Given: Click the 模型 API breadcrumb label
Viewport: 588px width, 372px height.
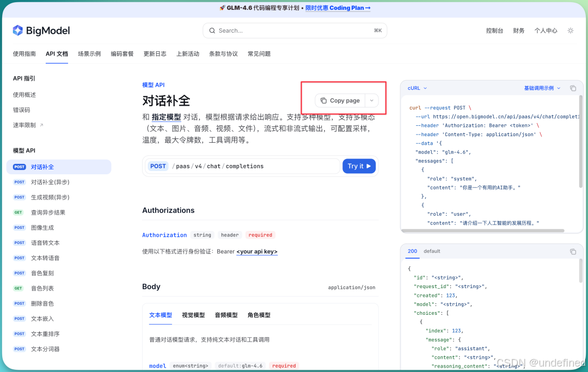Looking at the screenshot, I should 154,85.
